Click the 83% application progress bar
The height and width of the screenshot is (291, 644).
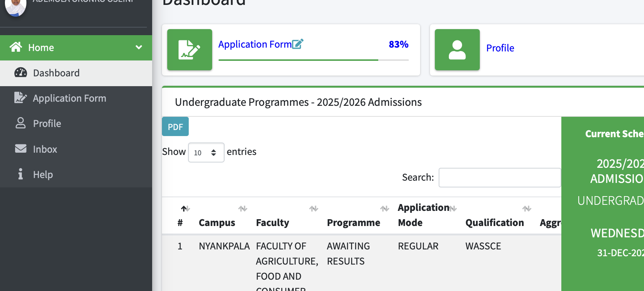tap(313, 60)
